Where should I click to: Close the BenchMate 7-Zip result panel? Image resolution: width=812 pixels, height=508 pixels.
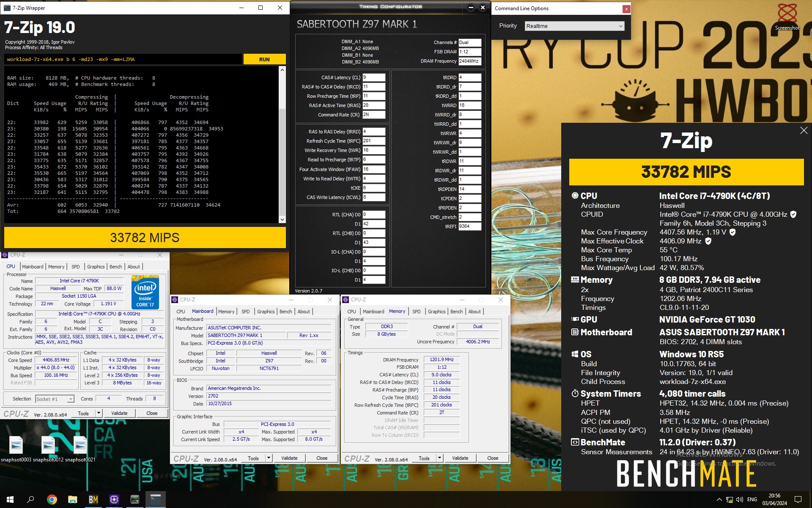coord(804,131)
